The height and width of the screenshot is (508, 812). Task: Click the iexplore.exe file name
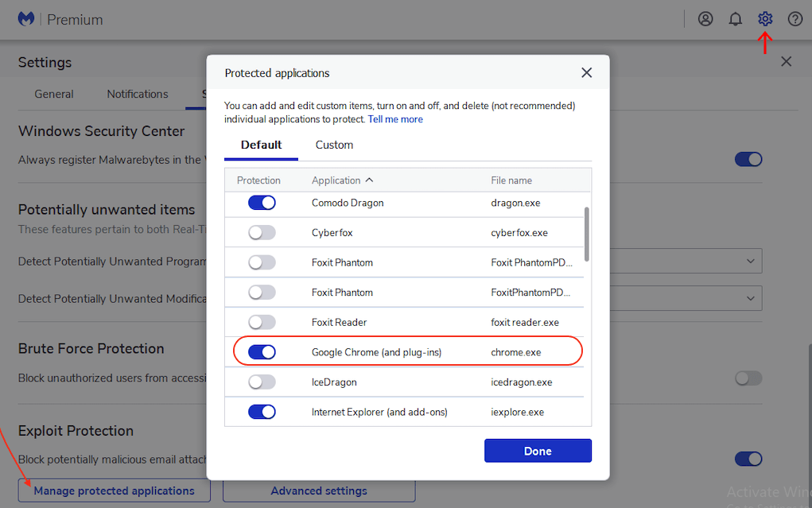[517, 412]
